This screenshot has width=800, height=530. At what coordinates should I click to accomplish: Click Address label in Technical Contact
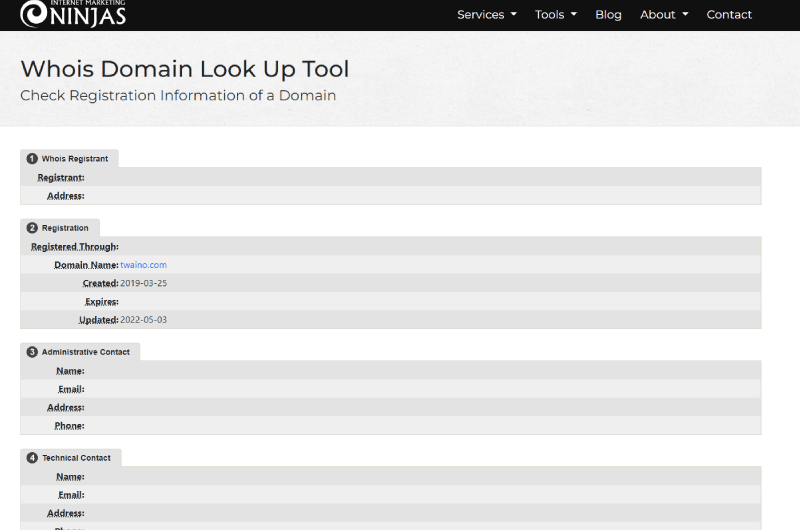(x=66, y=513)
